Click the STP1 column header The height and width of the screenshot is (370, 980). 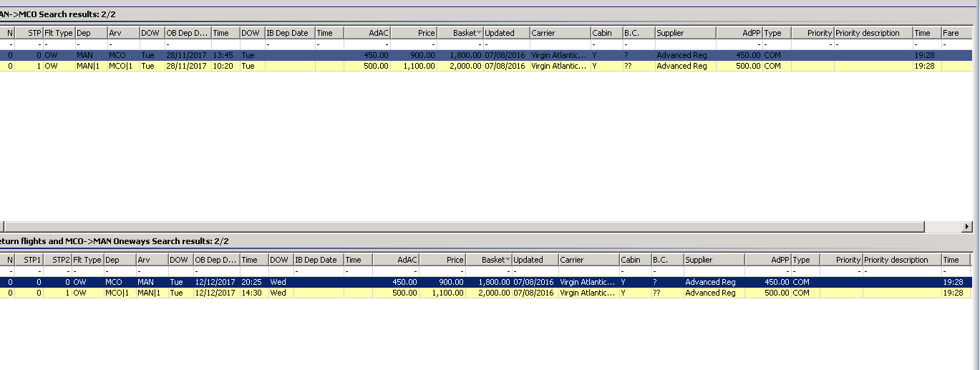[x=29, y=260]
